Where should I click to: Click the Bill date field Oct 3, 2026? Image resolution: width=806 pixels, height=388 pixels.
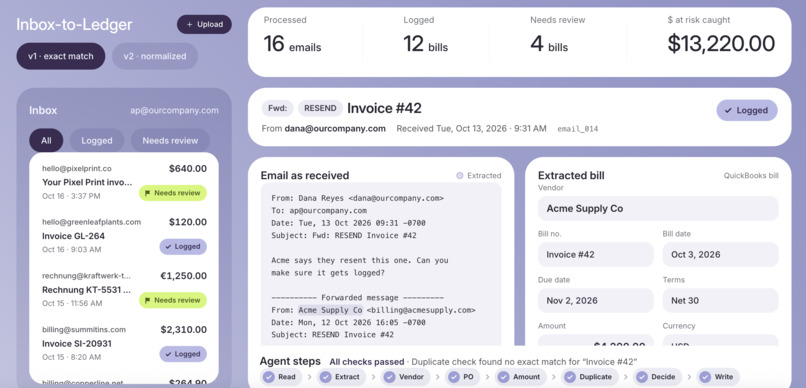pyautogui.click(x=721, y=254)
